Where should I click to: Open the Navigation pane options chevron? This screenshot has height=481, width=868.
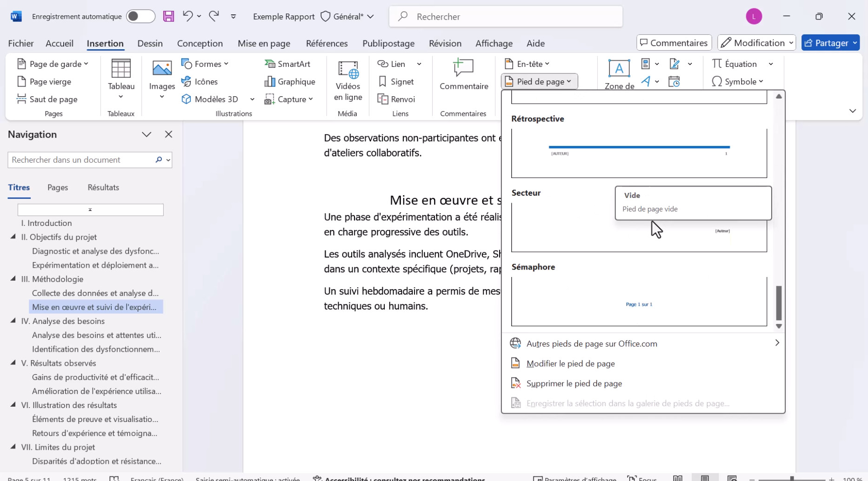(147, 134)
